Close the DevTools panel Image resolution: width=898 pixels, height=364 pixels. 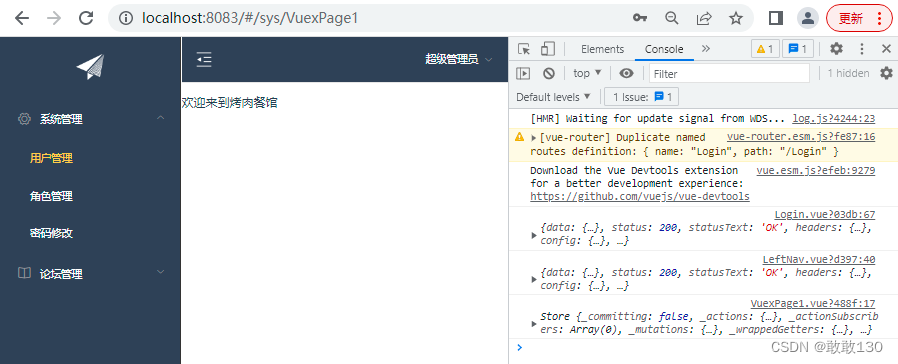[x=886, y=49]
